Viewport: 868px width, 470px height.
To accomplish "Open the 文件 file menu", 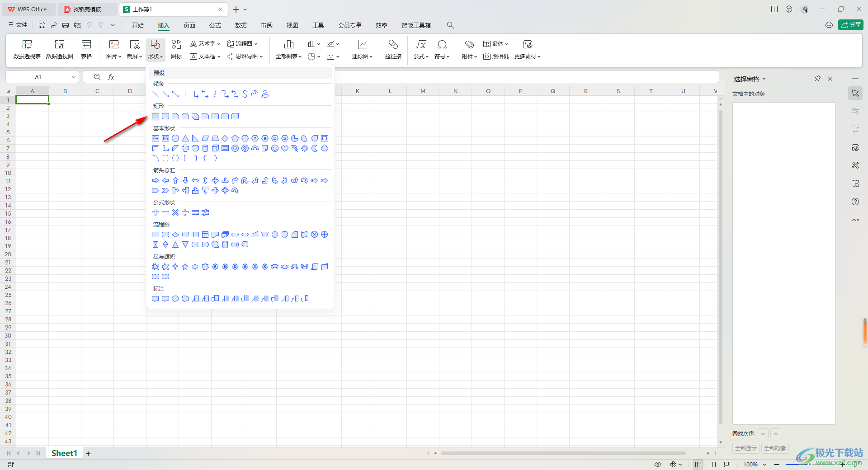I will point(18,25).
